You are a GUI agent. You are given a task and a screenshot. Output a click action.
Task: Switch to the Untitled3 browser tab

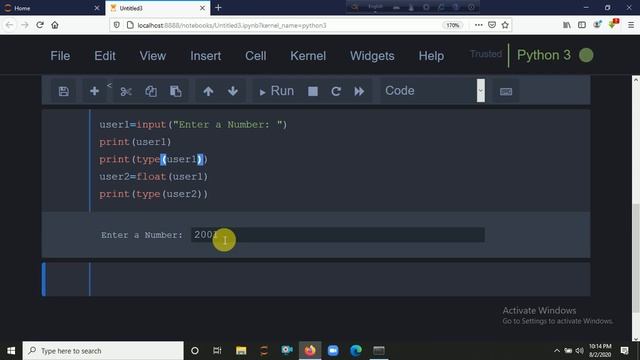pos(158,8)
